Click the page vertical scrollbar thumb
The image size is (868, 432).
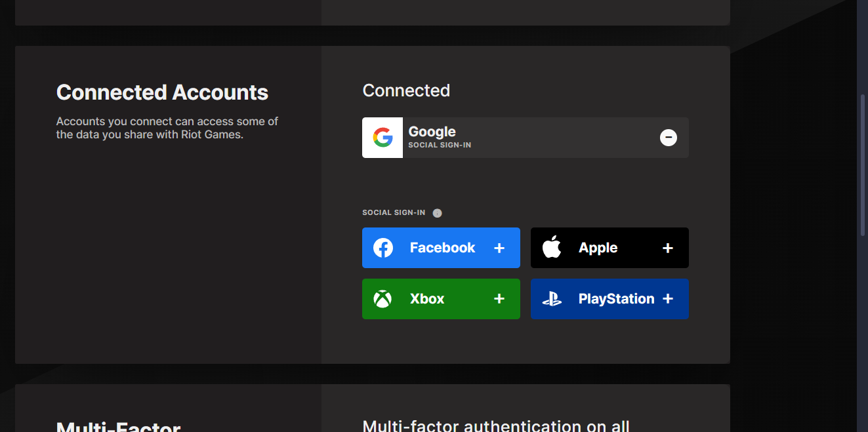863,165
